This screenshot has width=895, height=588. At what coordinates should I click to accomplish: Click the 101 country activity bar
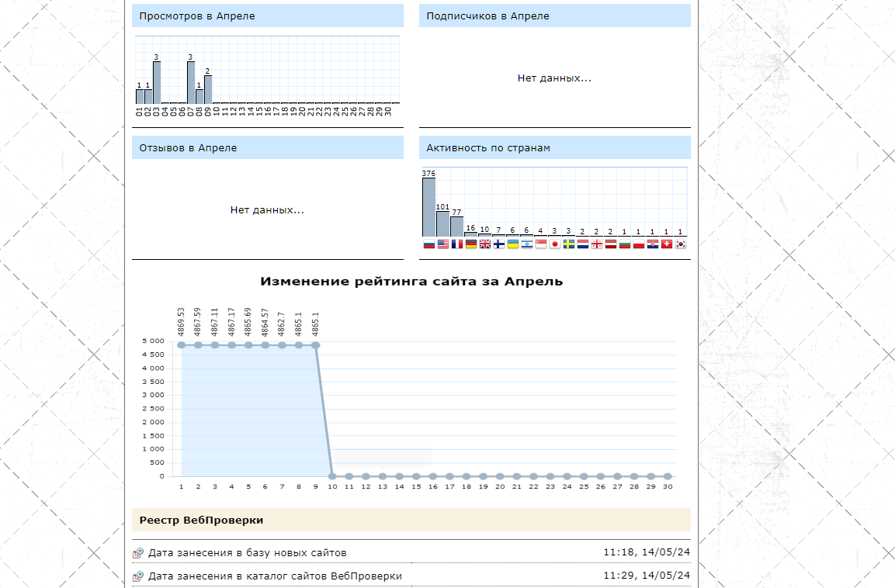(x=443, y=224)
